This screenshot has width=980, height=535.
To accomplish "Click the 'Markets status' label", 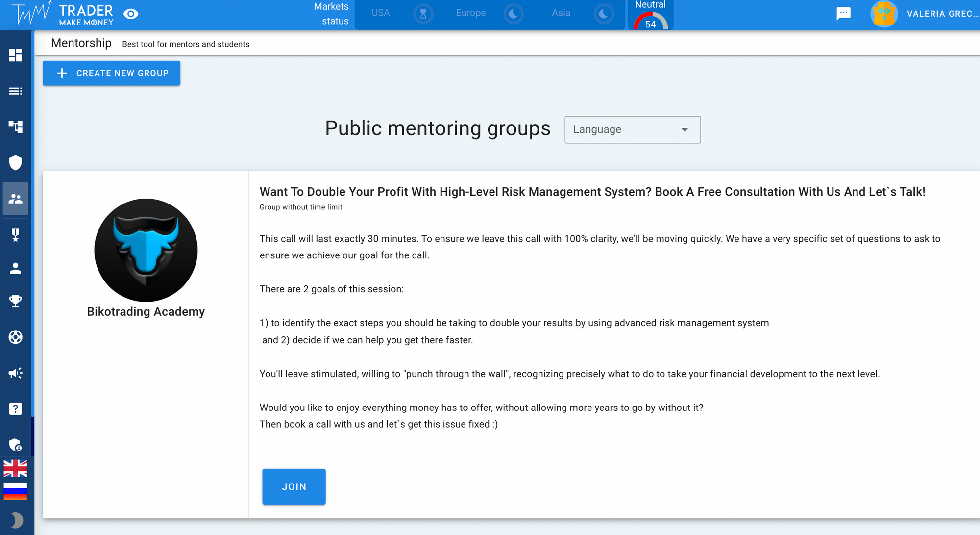I will (x=331, y=14).
